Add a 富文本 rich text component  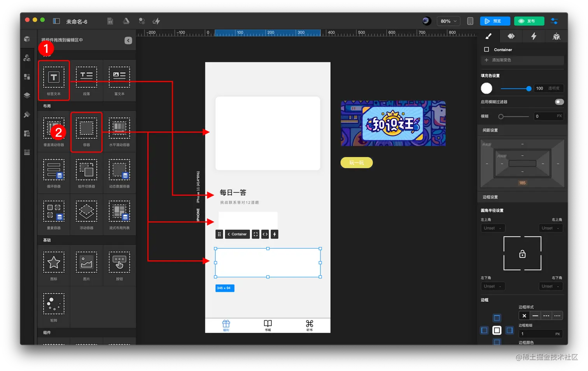(119, 80)
